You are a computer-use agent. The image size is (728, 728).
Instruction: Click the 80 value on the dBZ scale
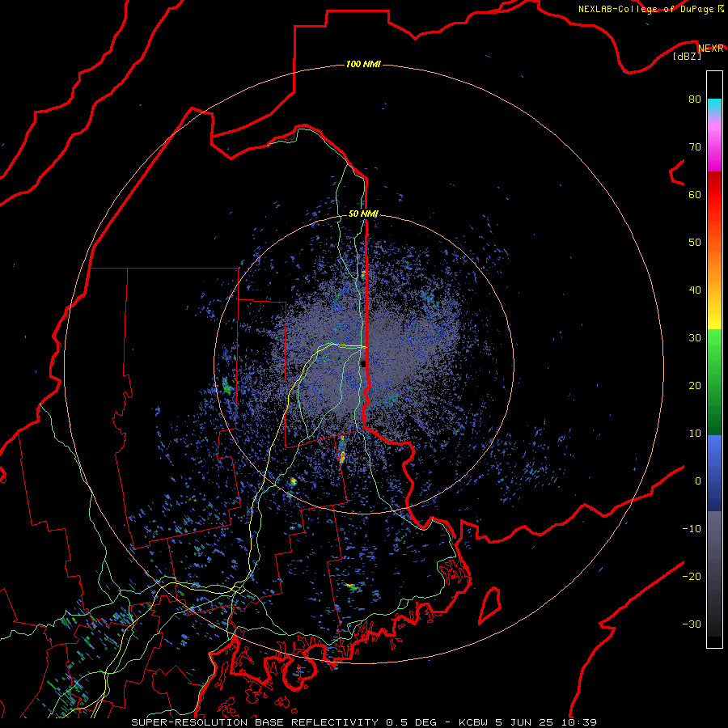pos(695,99)
